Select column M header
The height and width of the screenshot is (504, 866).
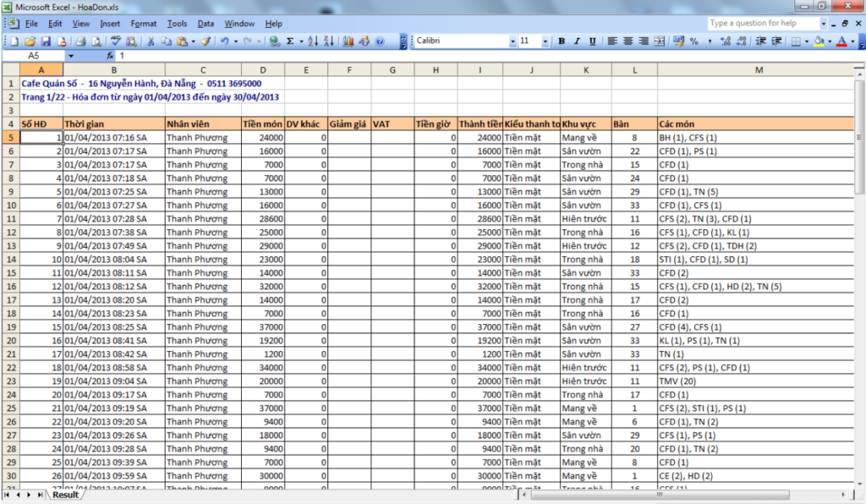point(759,70)
